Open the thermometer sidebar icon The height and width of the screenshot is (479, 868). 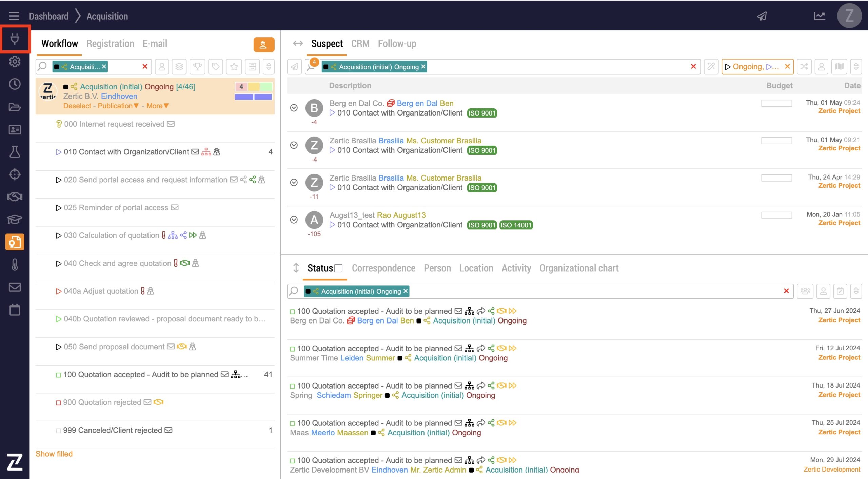coord(15,265)
